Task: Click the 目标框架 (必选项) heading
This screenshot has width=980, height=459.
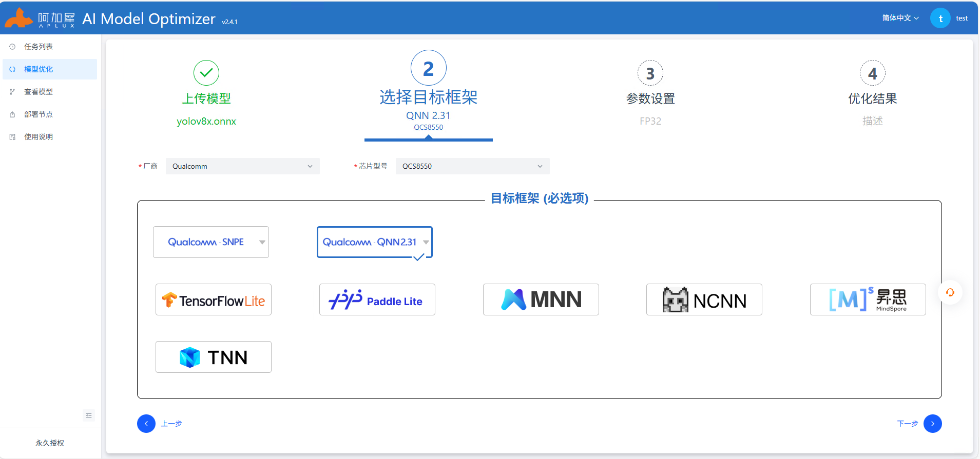Action: click(x=540, y=198)
